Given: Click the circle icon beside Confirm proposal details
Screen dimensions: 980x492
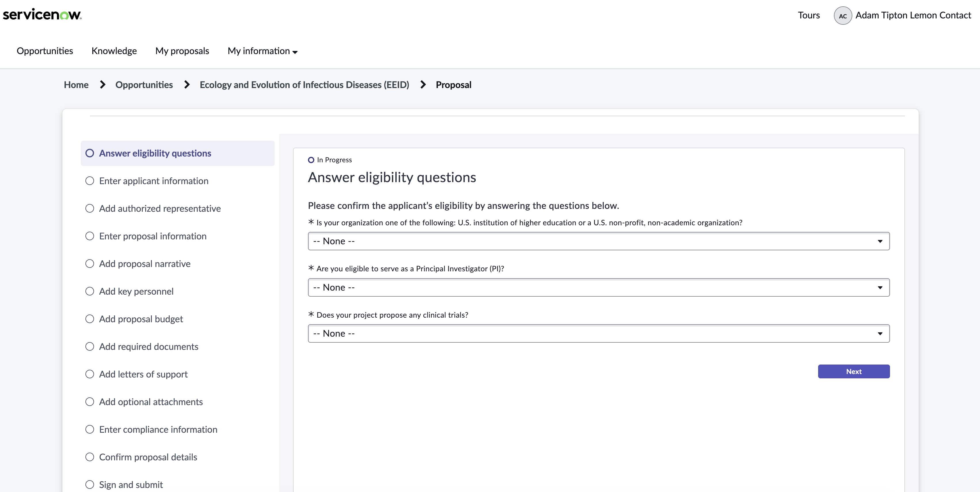Looking at the screenshot, I should 90,457.
